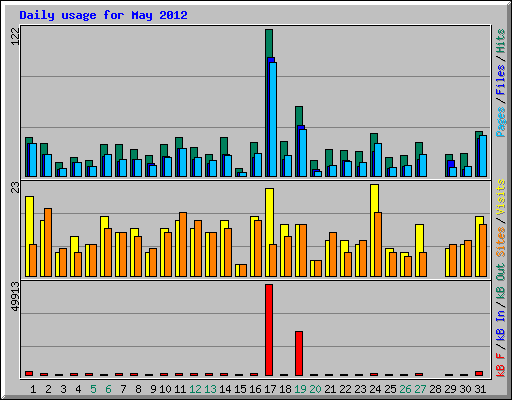Select the yellow visits bar for day 27
The image size is (512, 400).
tap(419, 238)
